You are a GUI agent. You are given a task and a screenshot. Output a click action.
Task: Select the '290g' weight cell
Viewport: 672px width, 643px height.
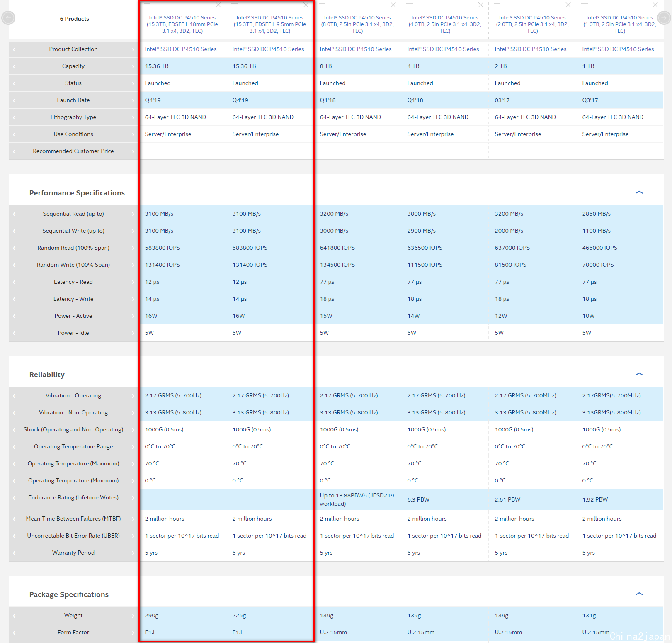pos(183,615)
